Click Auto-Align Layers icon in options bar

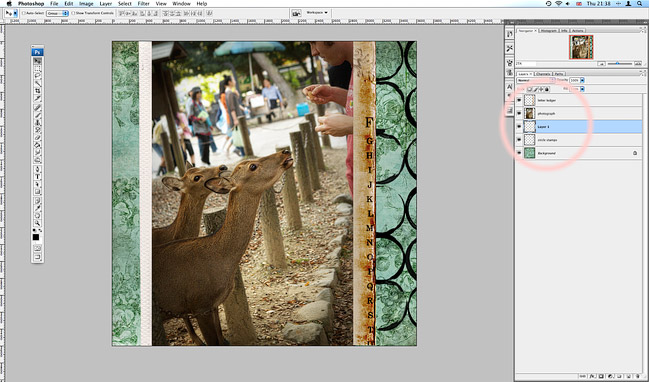pyautogui.click(x=209, y=13)
